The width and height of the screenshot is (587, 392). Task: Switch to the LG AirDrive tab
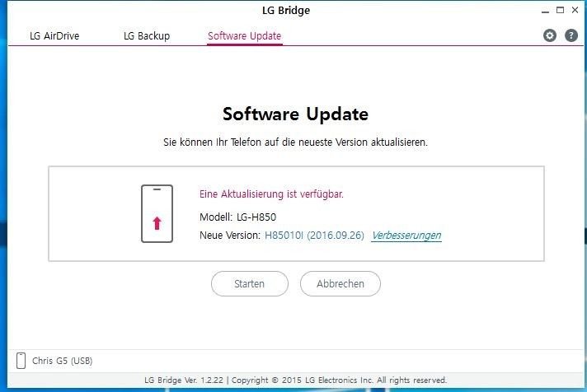[54, 36]
